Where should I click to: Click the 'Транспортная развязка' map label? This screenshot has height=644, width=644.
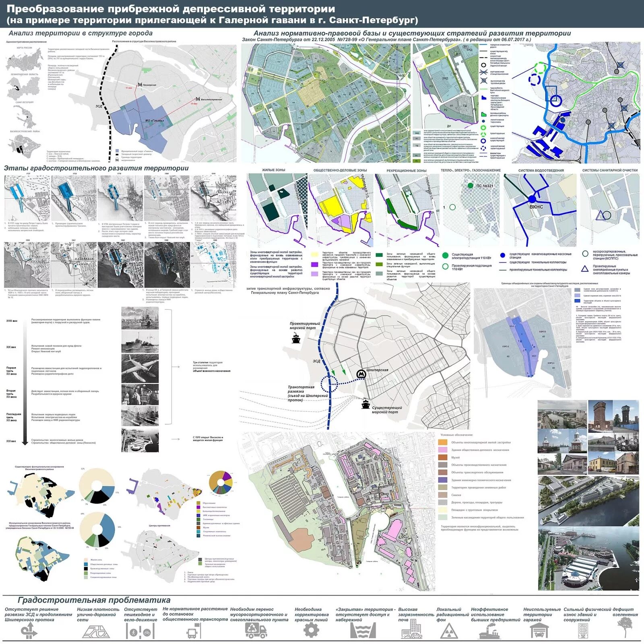click(301, 389)
